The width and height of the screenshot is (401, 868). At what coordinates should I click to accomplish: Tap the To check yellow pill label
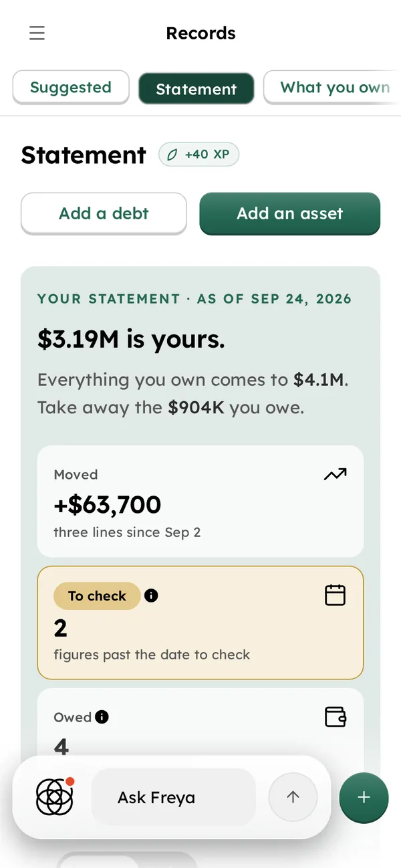pyautogui.click(x=97, y=596)
